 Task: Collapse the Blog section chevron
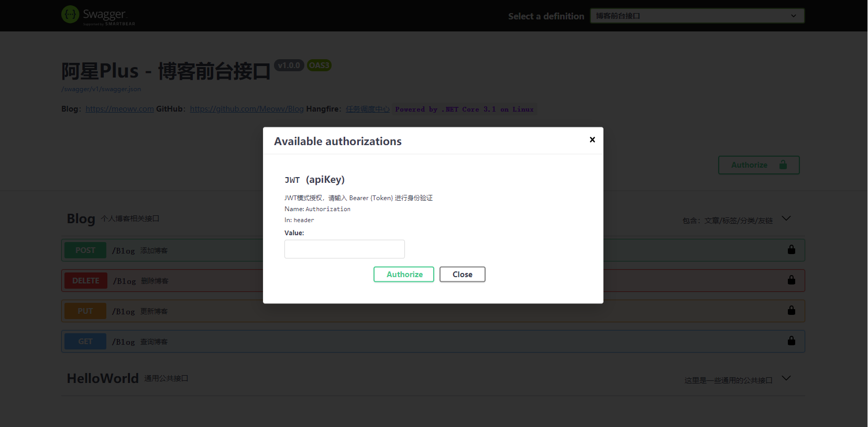click(x=786, y=218)
